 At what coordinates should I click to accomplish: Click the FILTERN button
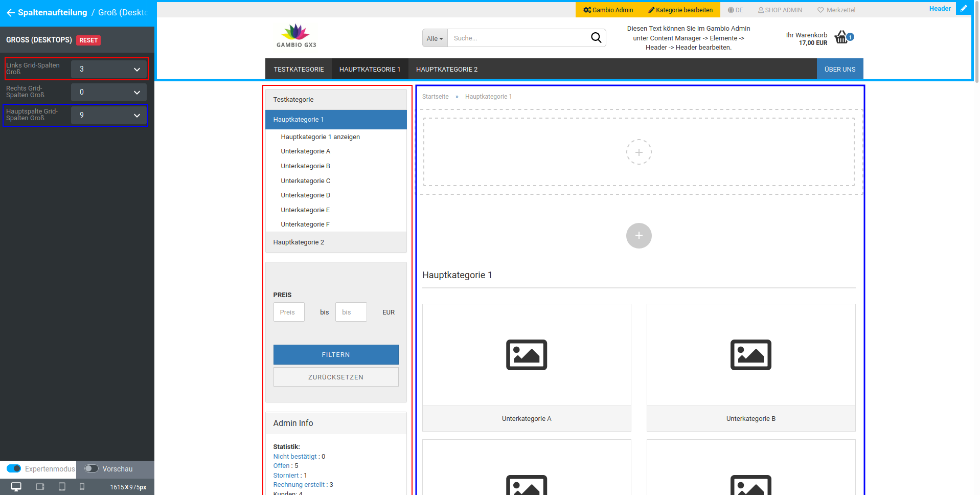click(335, 354)
